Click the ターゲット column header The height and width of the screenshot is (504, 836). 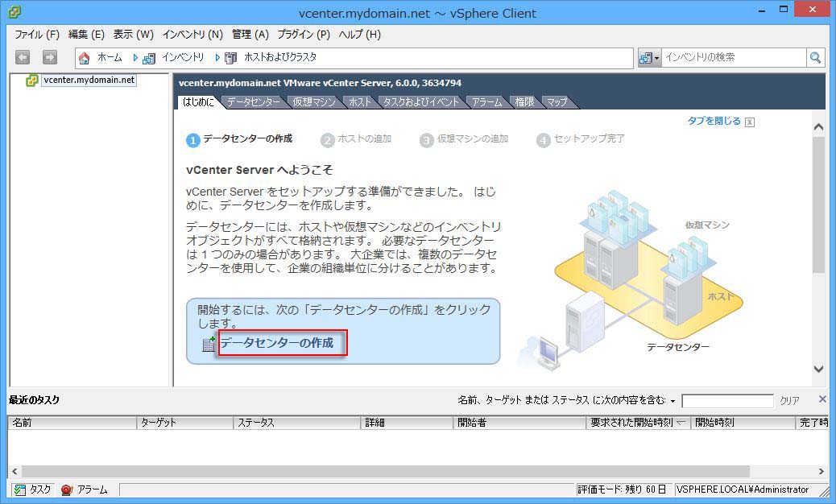[x=185, y=423]
